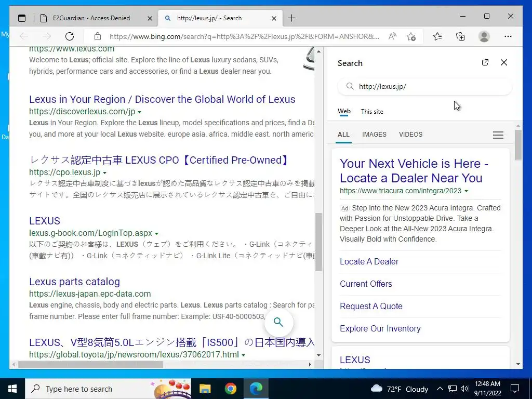Refresh the current page
Image resolution: width=532 pixels, height=399 pixels.
pyautogui.click(x=70, y=36)
